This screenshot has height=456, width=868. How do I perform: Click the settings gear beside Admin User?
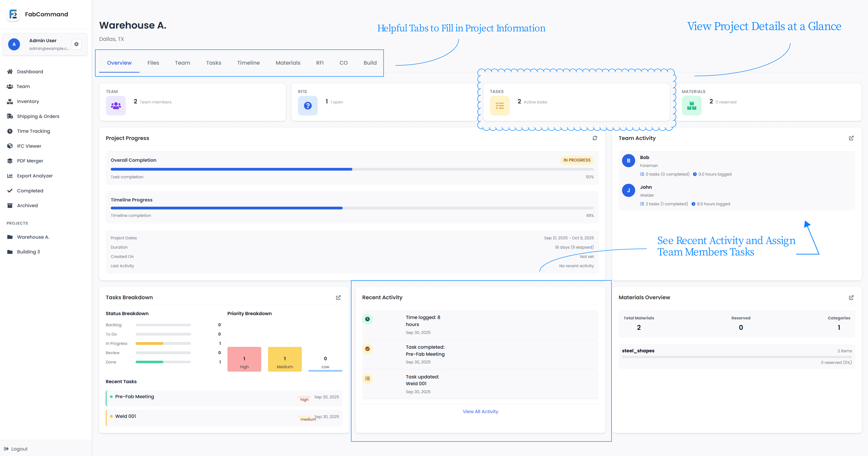[77, 44]
